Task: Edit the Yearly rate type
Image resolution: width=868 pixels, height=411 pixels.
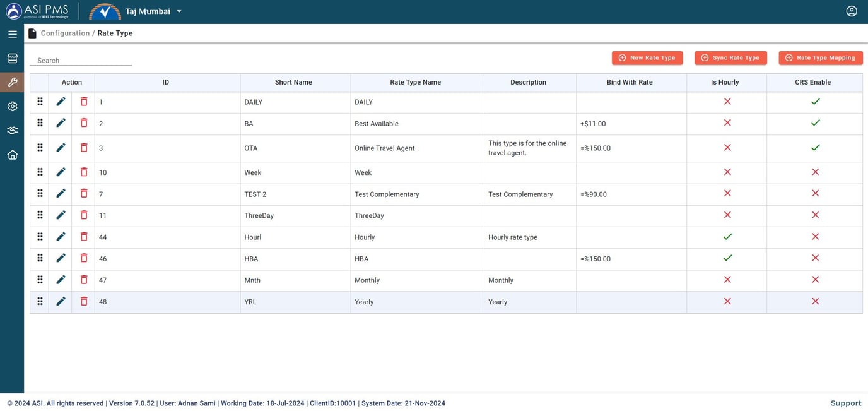Action: tap(61, 301)
